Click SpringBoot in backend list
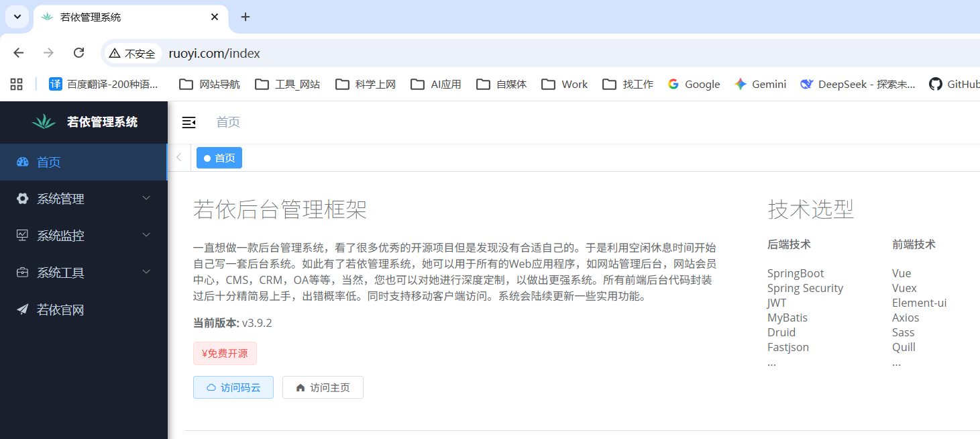The width and height of the screenshot is (980, 439). [796, 273]
